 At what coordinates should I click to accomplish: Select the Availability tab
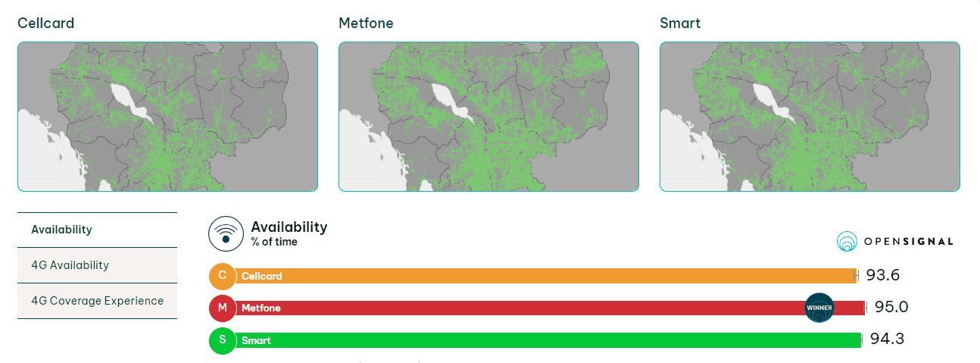pos(97,230)
